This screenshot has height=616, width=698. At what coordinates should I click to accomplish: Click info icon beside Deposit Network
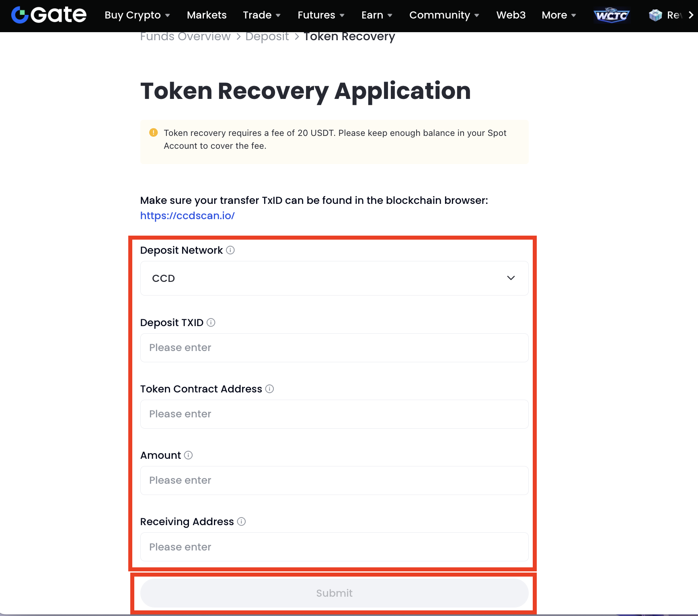[230, 250]
